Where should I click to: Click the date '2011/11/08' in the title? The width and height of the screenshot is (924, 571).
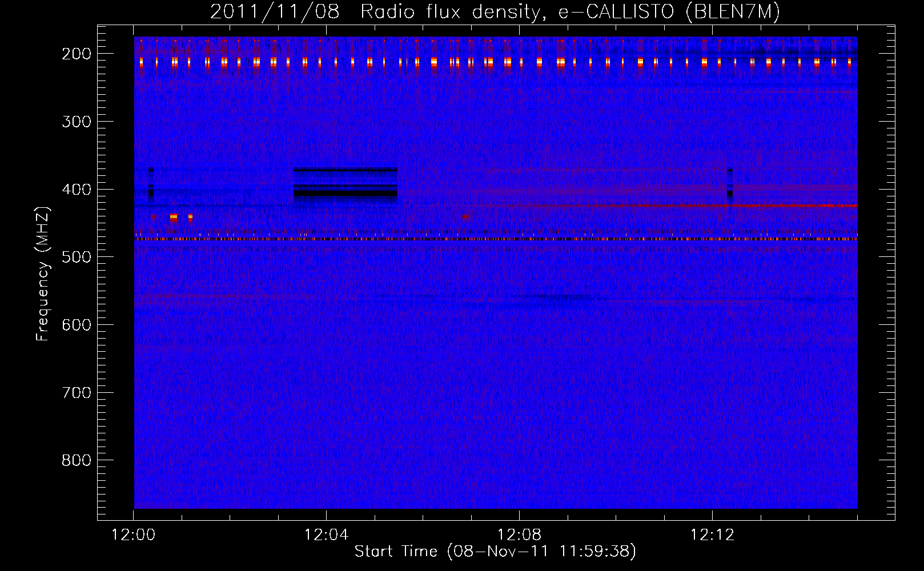[275, 11]
